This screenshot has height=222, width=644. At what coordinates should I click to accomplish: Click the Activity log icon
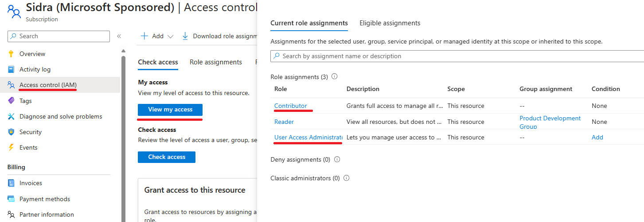point(12,69)
